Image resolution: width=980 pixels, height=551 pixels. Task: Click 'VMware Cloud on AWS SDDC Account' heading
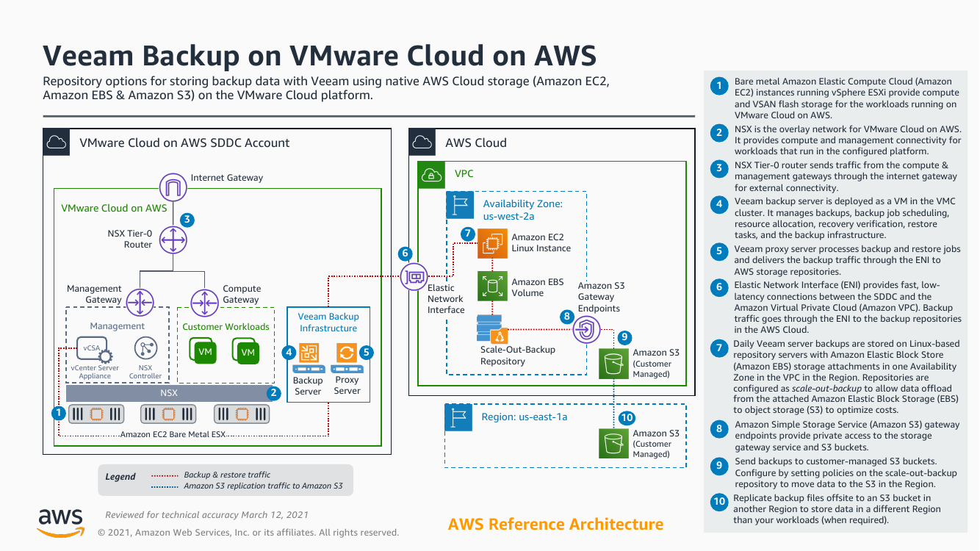pyautogui.click(x=184, y=143)
